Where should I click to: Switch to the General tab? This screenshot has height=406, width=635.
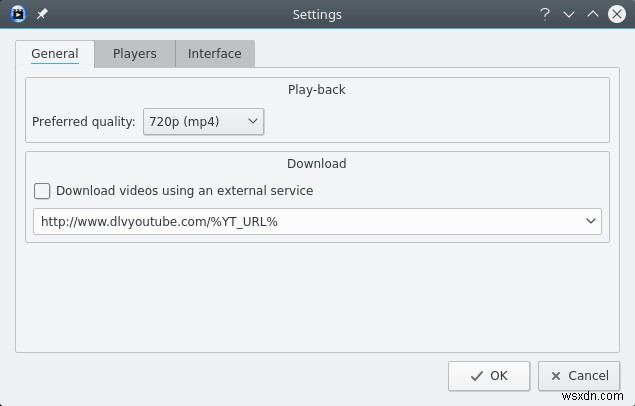[55, 54]
